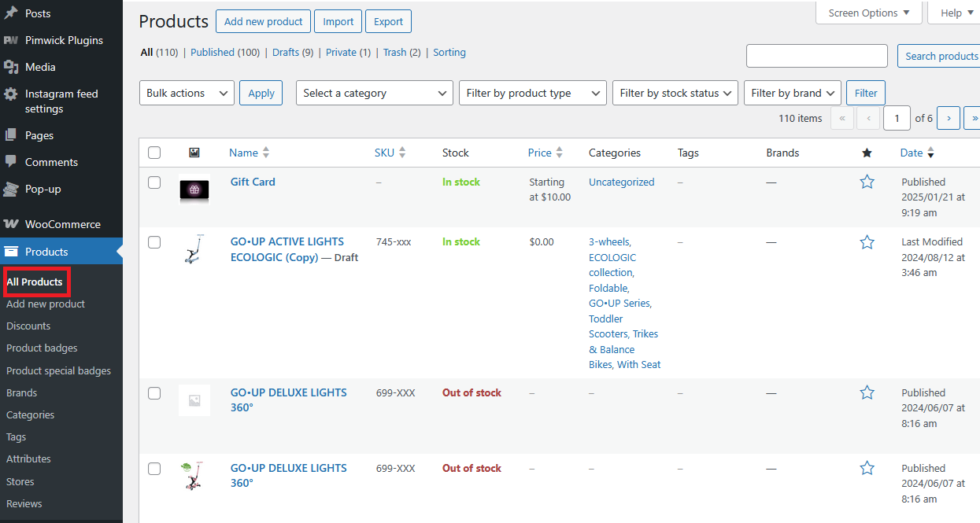Expand the Help panel
This screenshot has height=523, width=980.
[x=954, y=13]
